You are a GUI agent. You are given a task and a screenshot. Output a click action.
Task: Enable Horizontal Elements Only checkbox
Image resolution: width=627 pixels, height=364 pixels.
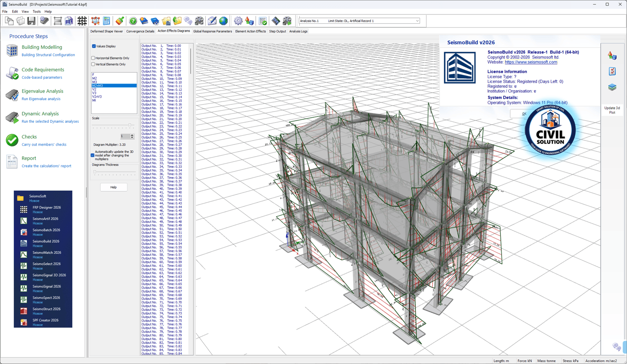93,58
